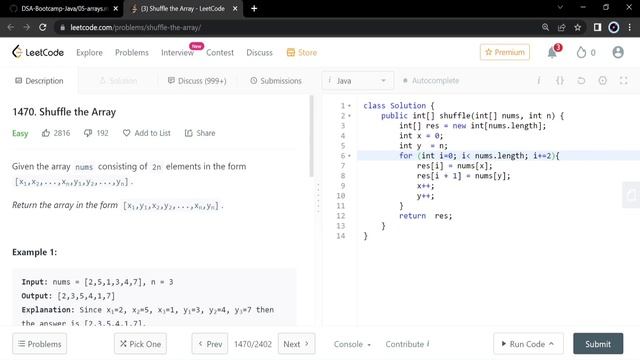640x360 pixels.
Task: Open a new browser tab
Action: coord(254,9)
